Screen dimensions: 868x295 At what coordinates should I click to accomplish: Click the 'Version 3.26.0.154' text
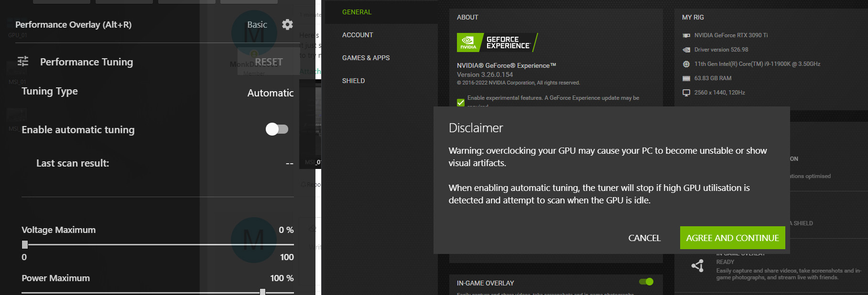click(485, 74)
